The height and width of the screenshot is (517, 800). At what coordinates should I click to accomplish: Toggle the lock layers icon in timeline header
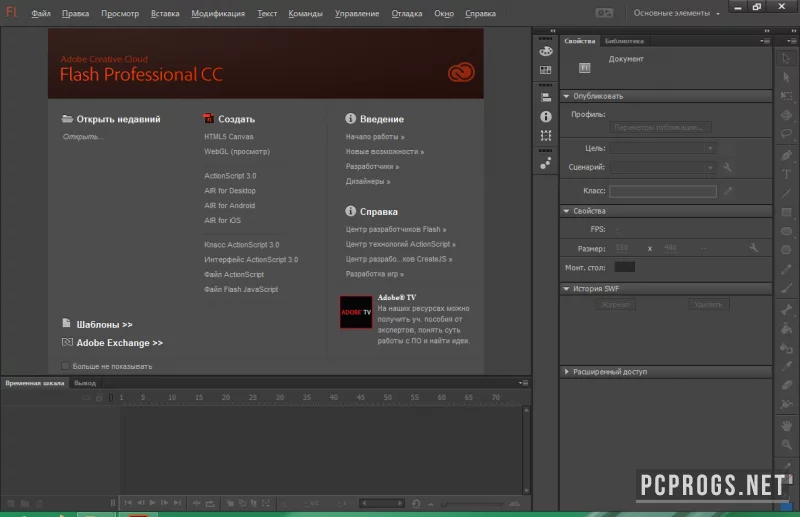[x=99, y=397]
